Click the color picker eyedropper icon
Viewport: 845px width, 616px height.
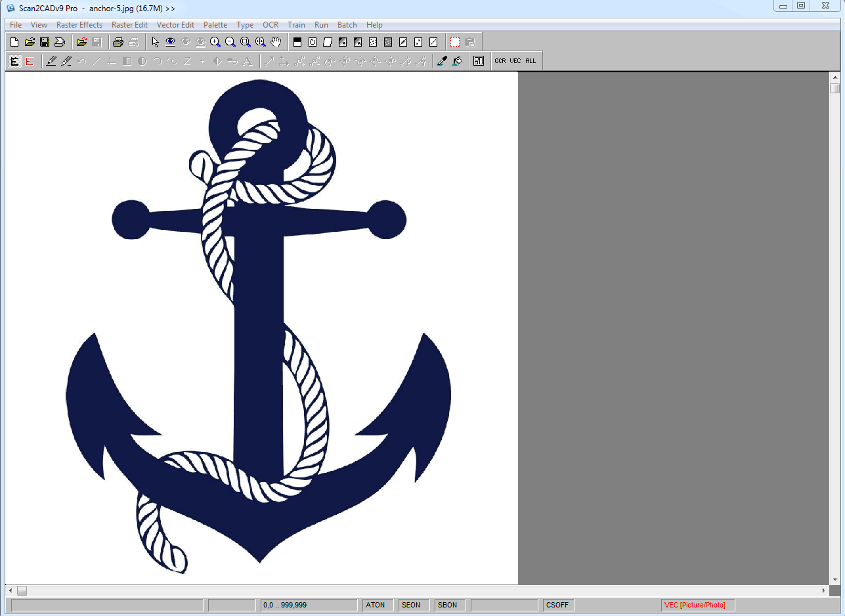click(x=442, y=60)
